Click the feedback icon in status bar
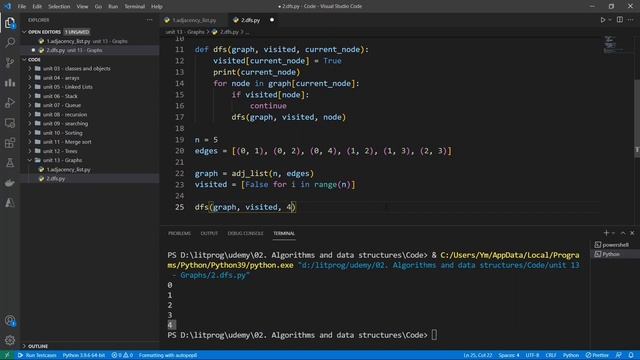The height and width of the screenshot is (360, 640). pyautogui.click(x=619, y=355)
